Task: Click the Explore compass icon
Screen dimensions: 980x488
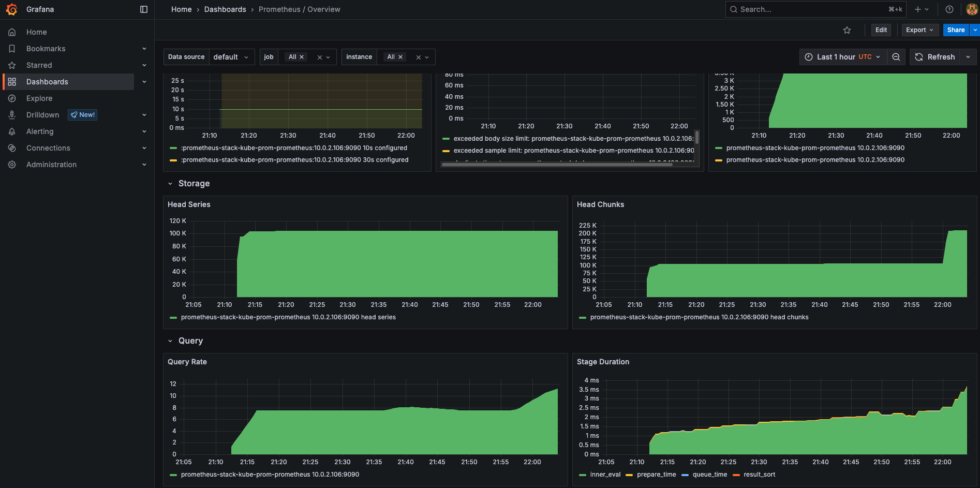Action: [x=12, y=98]
